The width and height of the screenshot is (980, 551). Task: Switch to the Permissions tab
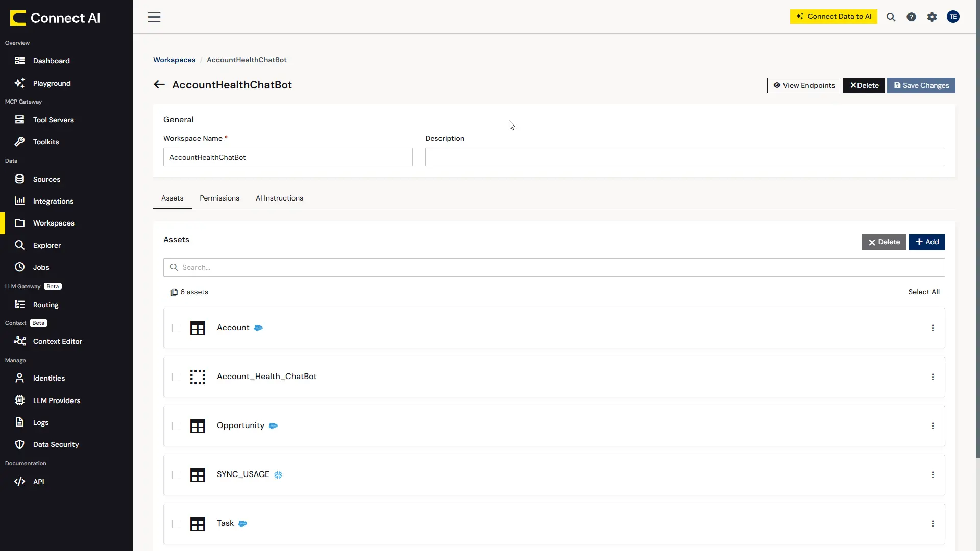click(x=219, y=198)
